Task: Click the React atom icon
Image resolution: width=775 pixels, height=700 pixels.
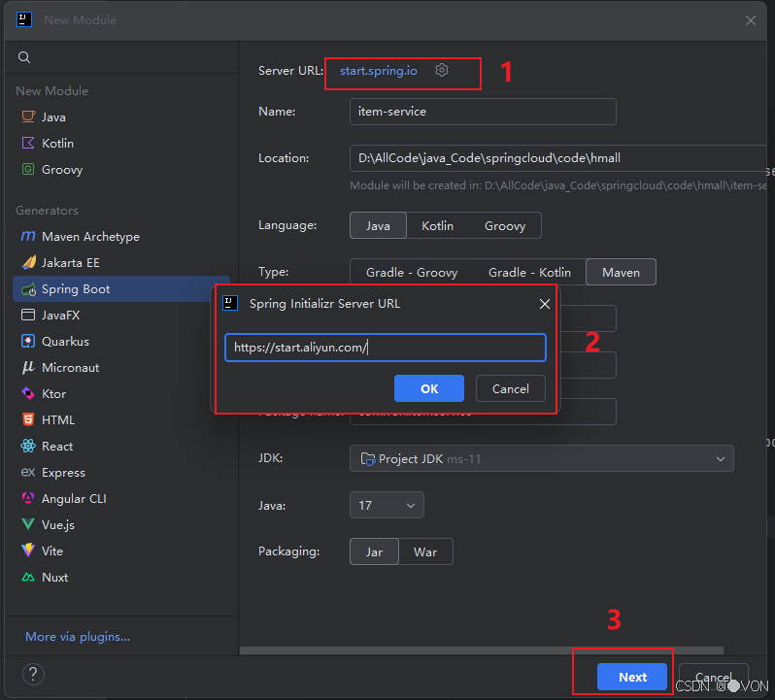Action: 28,446
